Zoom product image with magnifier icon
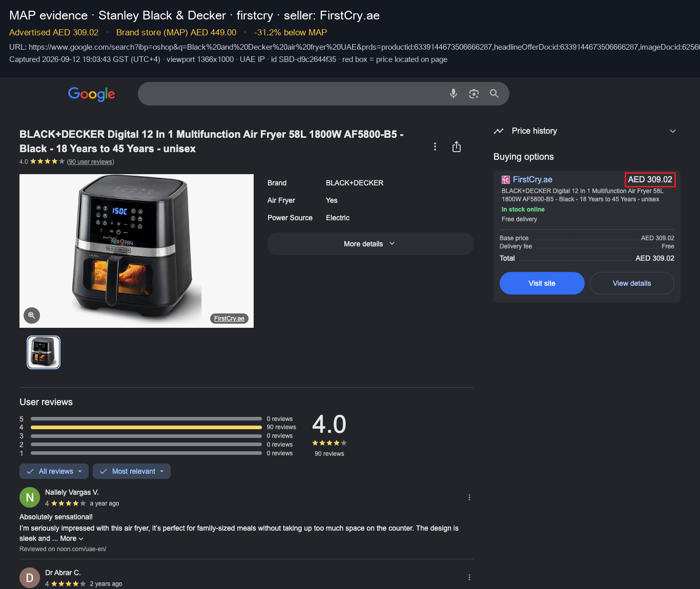Image resolution: width=700 pixels, height=589 pixels. click(32, 315)
